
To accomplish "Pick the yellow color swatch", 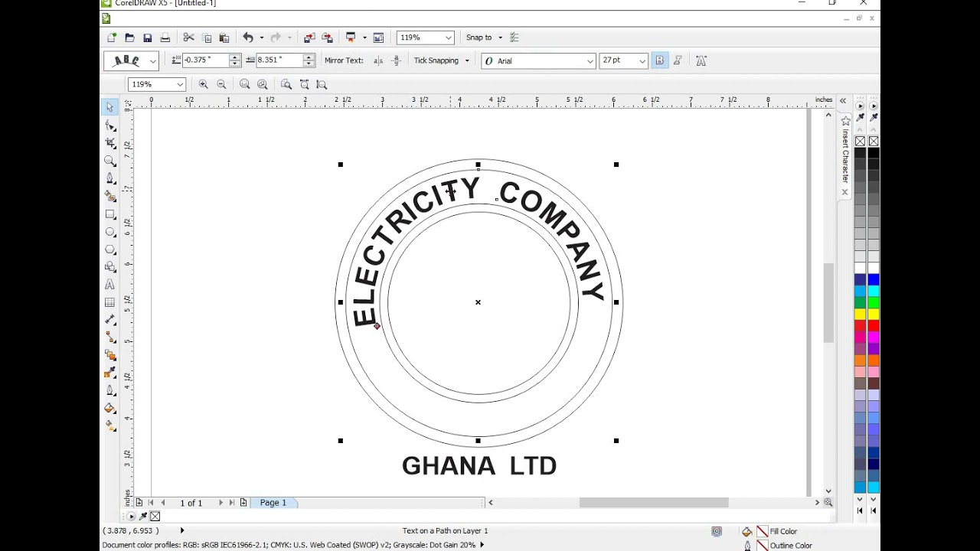I will pos(860,315).
